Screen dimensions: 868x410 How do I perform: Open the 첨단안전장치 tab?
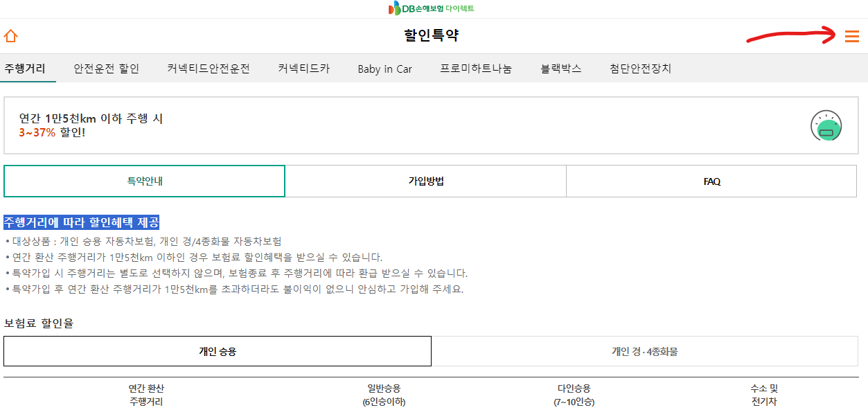(641, 69)
